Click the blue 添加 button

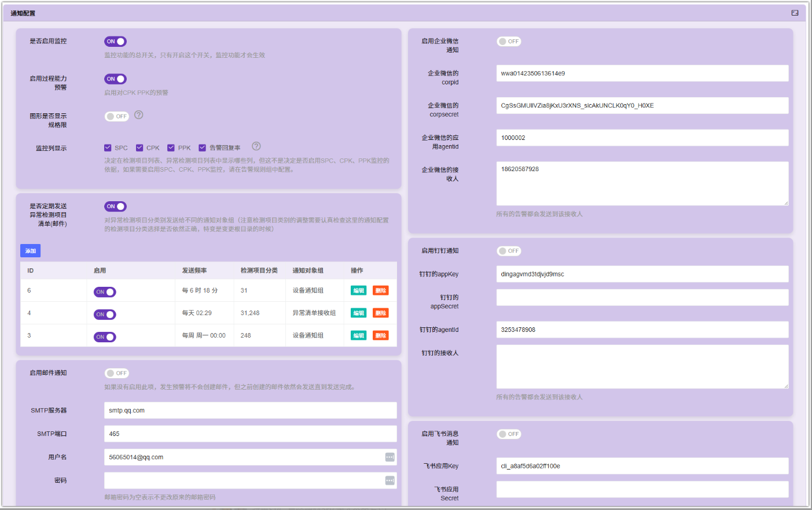tap(31, 251)
